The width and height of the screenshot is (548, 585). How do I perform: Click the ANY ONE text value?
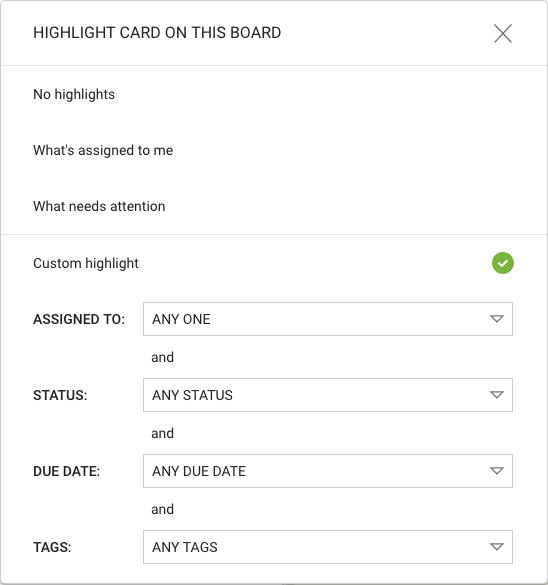point(181,319)
